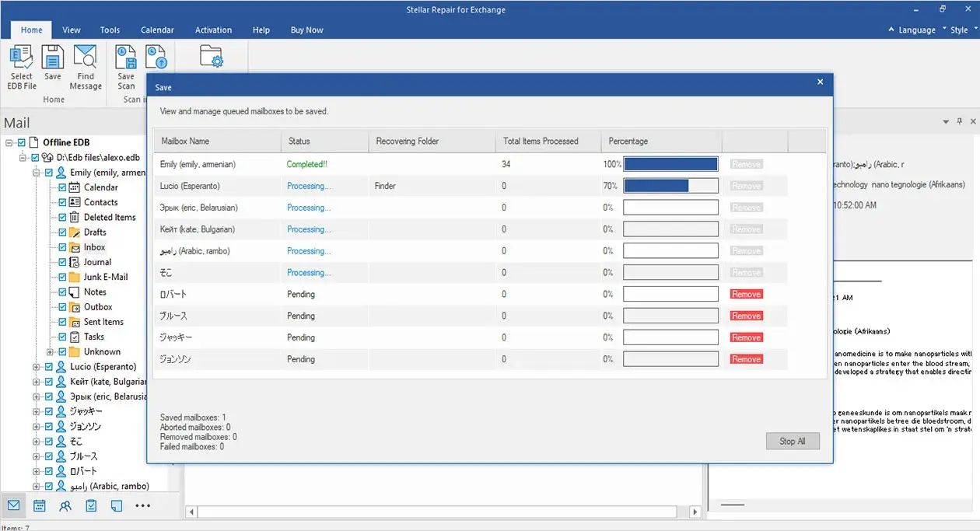Open the Find Message tool

pos(85,58)
